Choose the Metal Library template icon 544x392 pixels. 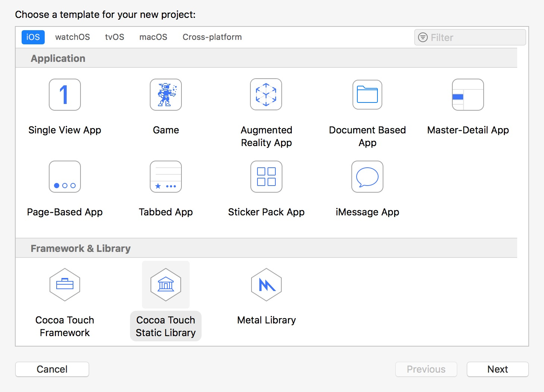tap(266, 285)
